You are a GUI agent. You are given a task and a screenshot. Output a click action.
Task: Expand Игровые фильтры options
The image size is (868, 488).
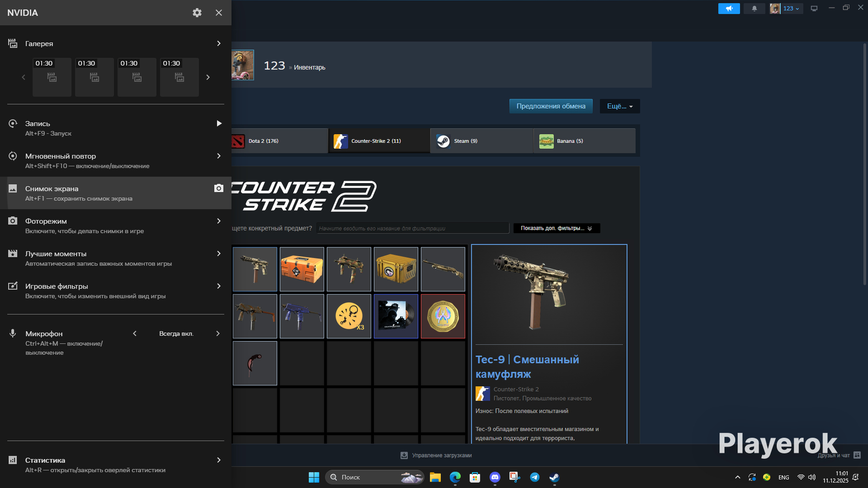(x=219, y=286)
